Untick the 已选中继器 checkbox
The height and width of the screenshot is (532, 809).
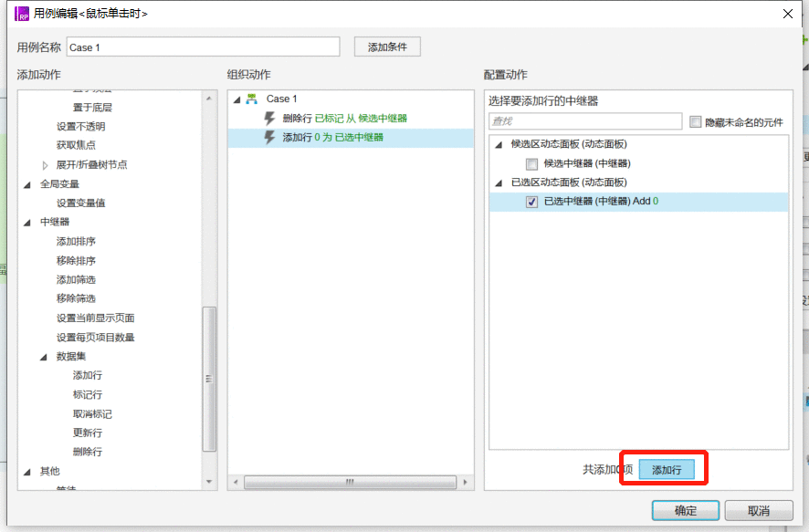[531, 202]
